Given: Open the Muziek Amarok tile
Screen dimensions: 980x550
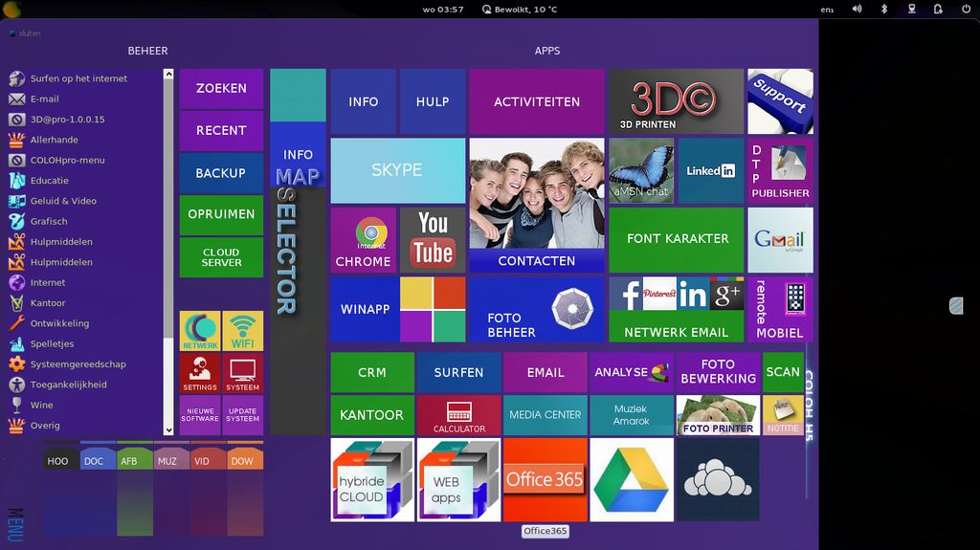Looking at the screenshot, I should click(x=632, y=415).
